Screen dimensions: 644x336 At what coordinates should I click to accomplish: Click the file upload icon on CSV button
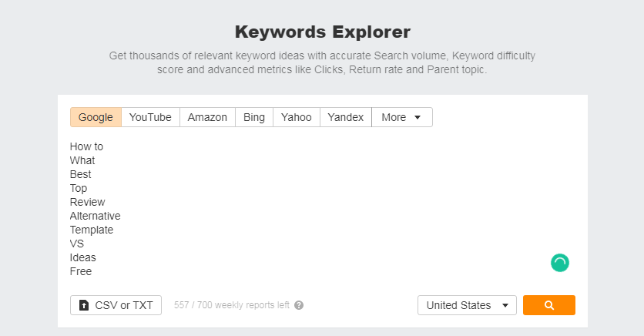[x=84, y=305]
